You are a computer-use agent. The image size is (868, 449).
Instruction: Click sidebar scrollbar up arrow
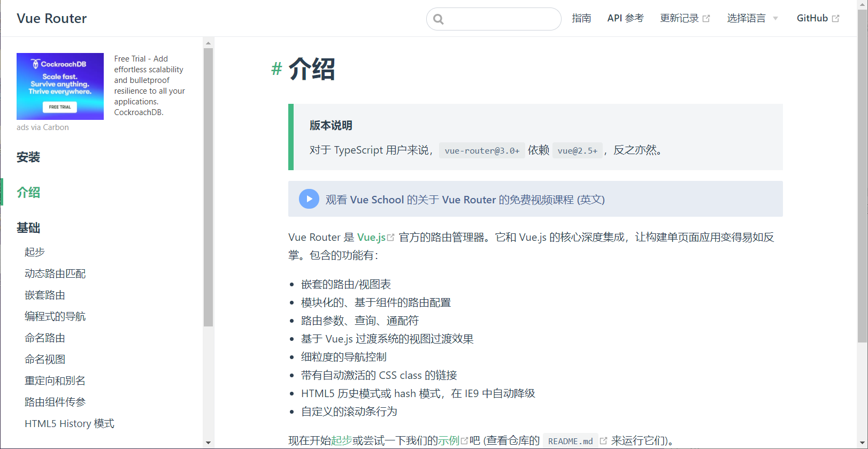pos(208,43)
